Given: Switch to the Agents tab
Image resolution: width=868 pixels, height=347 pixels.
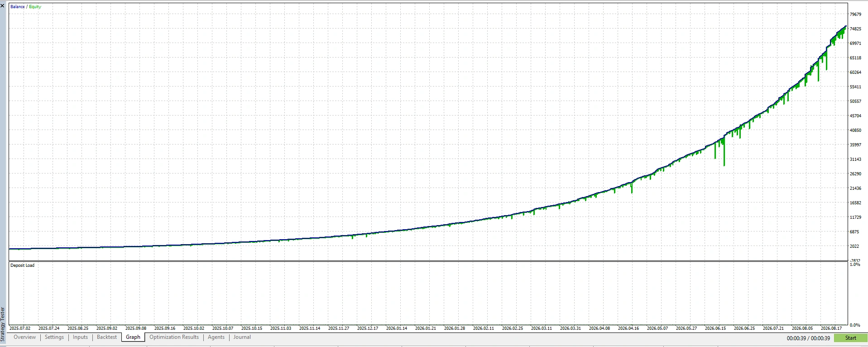Looking at the screenshot, I should pyautogui.click(x=216, y=337).
